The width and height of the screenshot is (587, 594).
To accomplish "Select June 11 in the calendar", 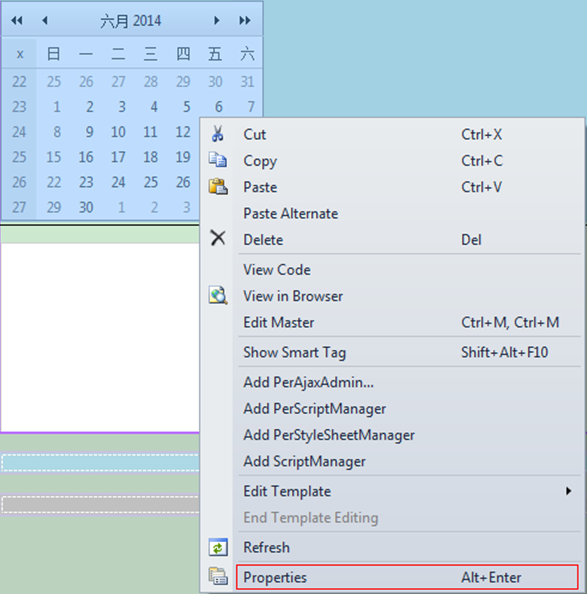I will (x=150, y=132).
